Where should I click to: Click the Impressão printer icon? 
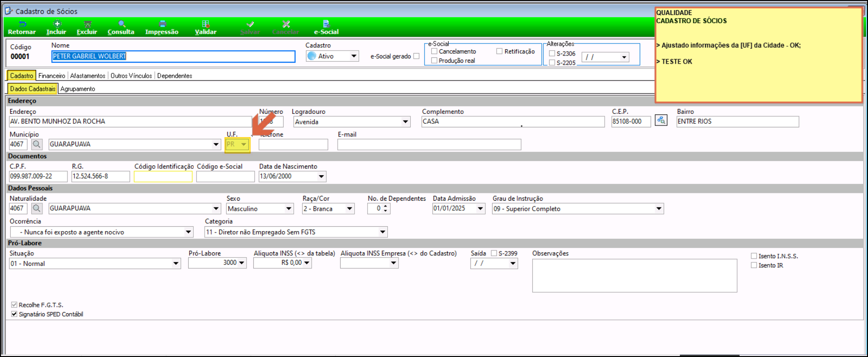[163, 24]
